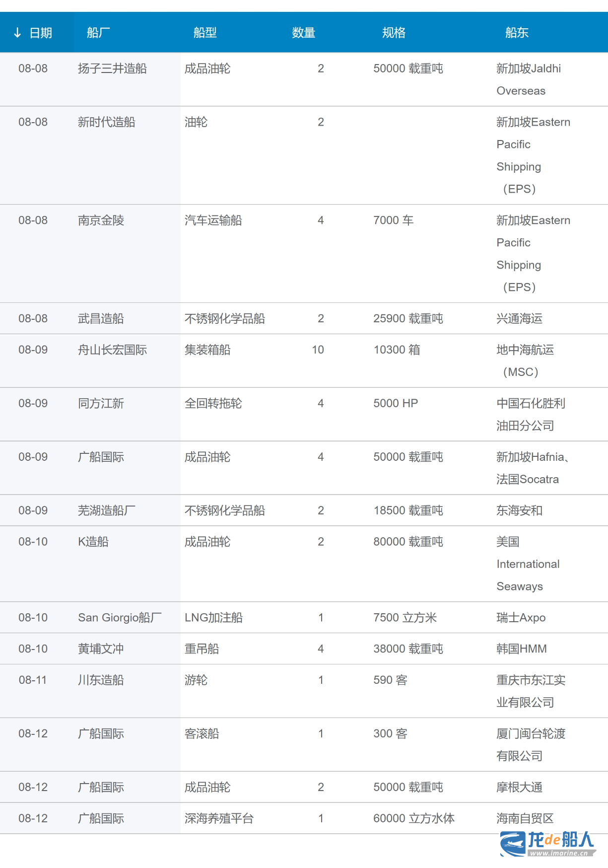Screen dimensions: 608x868
Task: Select the 船厂 column header
Action: click(98, 33)
